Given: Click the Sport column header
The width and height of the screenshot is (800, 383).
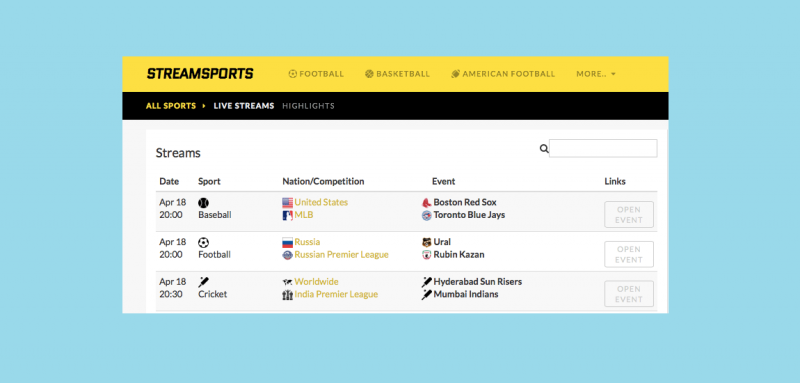Looking at the screenshot, I should tap(209, 182).
